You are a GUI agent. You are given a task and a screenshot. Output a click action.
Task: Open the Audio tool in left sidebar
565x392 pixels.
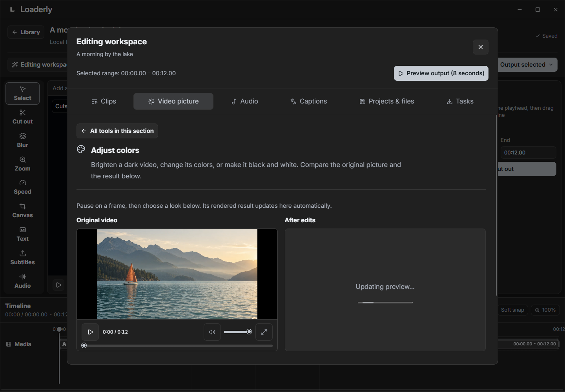pyautogui.click(x=22, y=281)
